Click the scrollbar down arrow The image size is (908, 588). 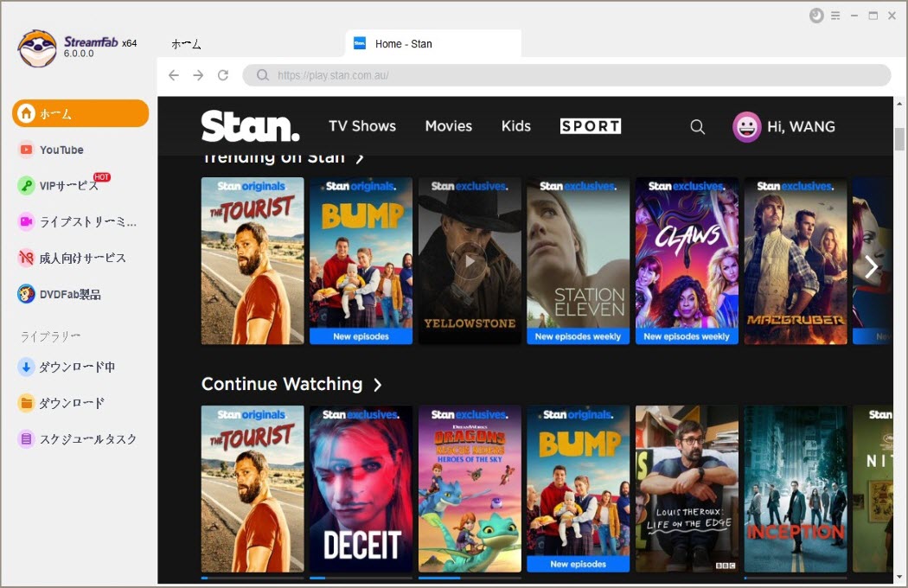(x=899, y=577)
